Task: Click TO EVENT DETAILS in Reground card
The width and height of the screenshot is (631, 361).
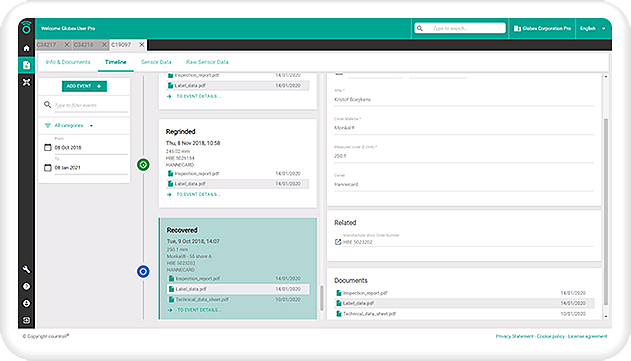Action: click(198, 194)
